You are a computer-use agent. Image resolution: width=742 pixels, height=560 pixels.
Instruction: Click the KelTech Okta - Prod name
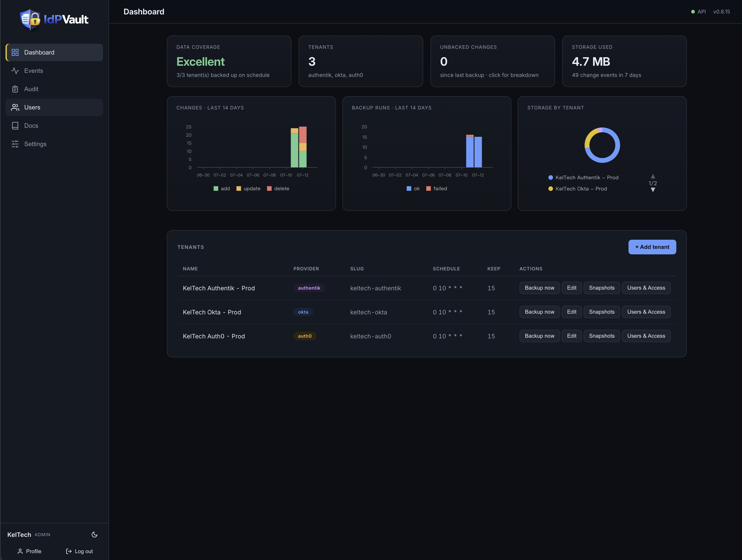[x=212, y=312]
